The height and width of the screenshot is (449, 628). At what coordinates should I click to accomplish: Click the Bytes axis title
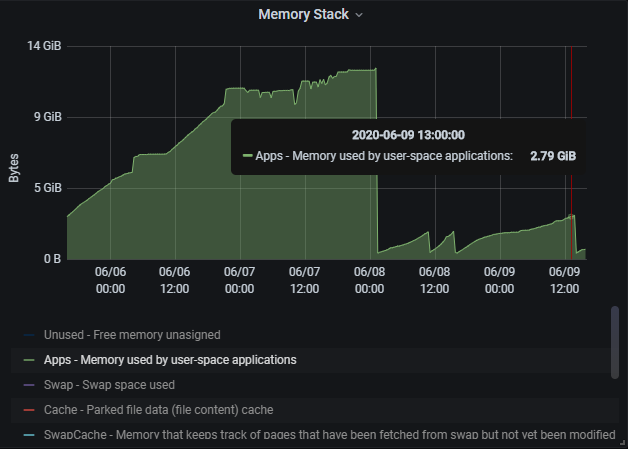[x=14, y=168]
